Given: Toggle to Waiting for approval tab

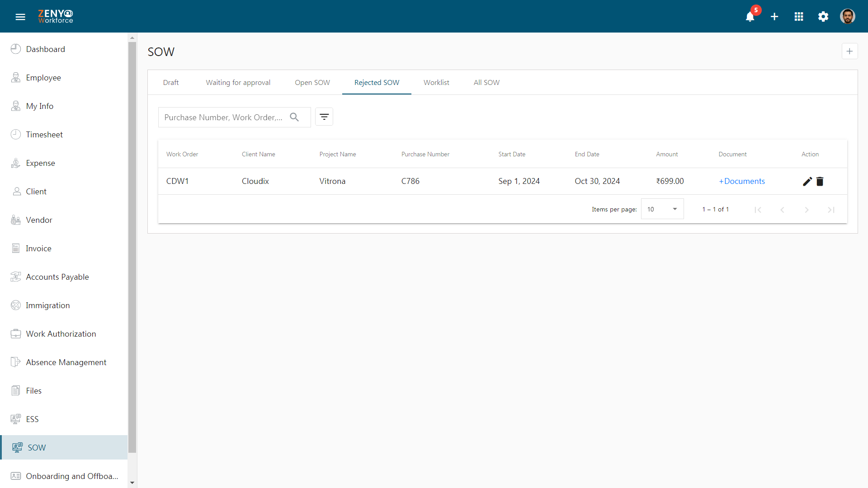Looking at the screenshot, I should coord(238,83).
